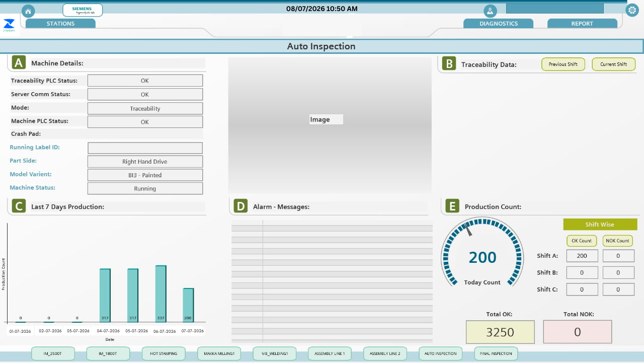Image resolution: width=644 pixels, height=363 pixels.
Task: Click the date and time display
Action: click(x=322, y=9)
